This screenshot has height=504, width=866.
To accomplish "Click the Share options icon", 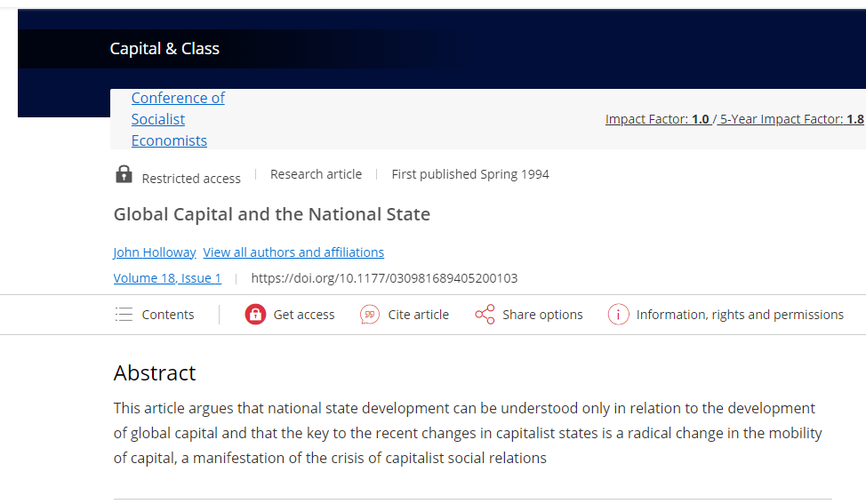I will coord(485,315).
